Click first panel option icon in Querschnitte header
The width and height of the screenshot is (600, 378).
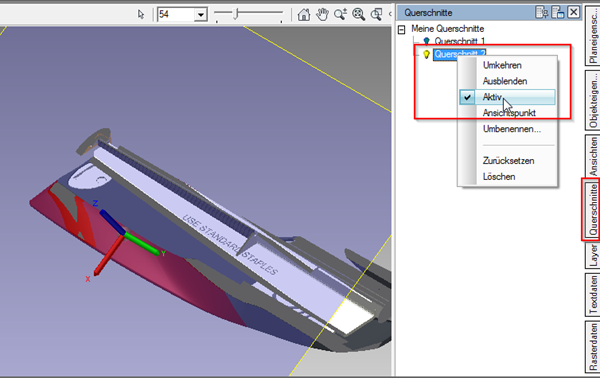coord(542,12)
